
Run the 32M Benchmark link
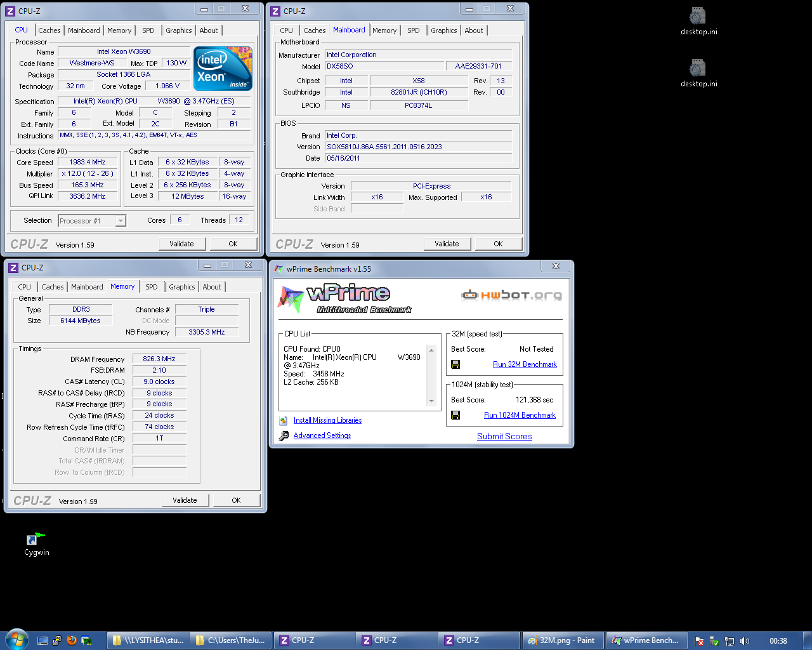[525, 364]
